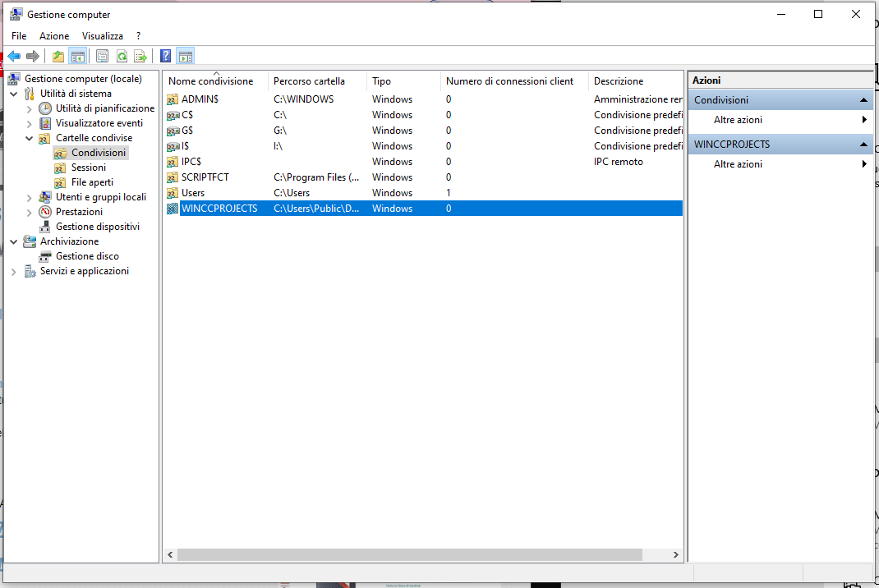Select Sessioni in the tree
The image size is (879, 588).
[x=89, y=167]
